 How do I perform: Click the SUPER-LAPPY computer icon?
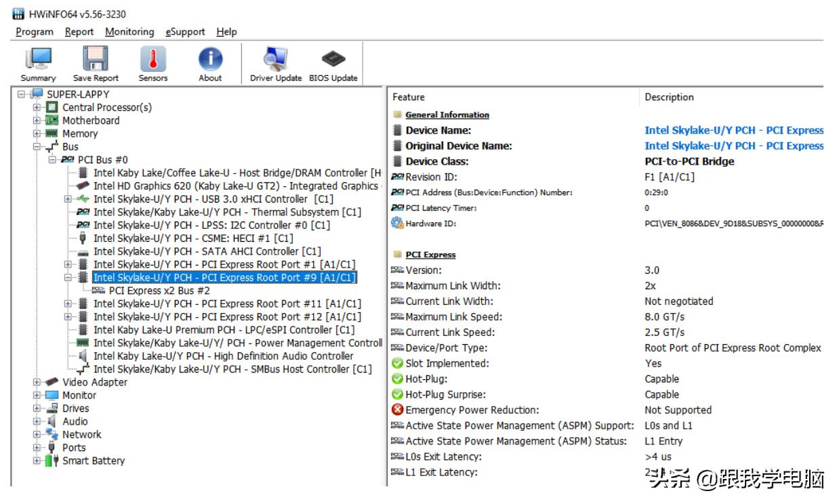tap(37, 94)
